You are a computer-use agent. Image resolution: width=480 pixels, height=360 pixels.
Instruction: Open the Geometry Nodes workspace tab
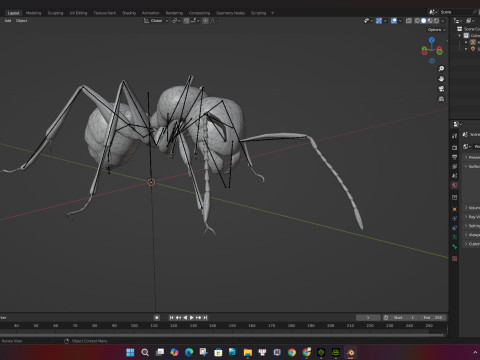pos(230,13)
